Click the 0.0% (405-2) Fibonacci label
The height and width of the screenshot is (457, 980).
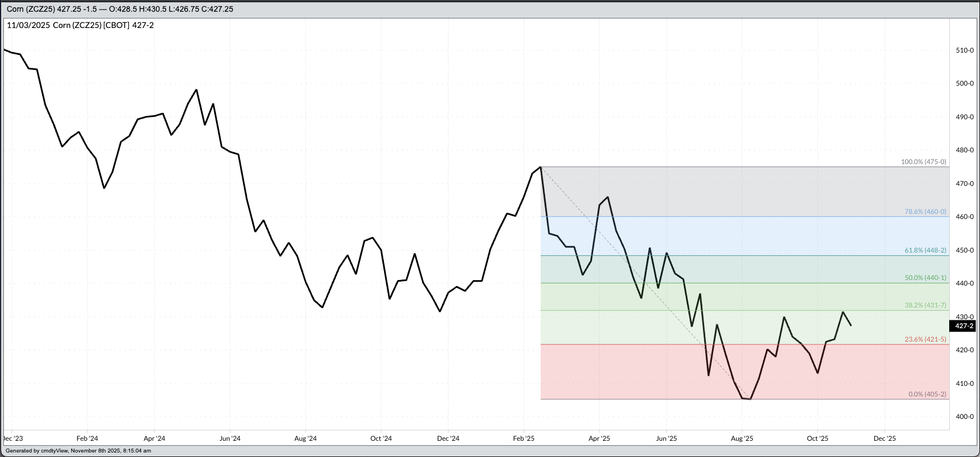(x=927, y=394)
